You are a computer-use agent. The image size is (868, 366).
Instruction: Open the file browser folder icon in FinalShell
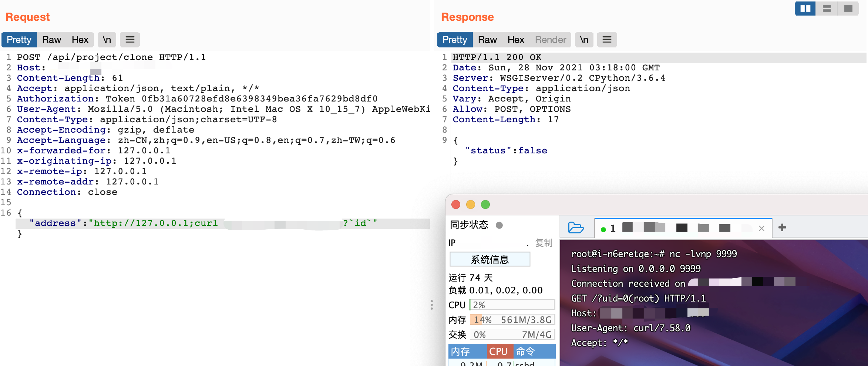576,228
